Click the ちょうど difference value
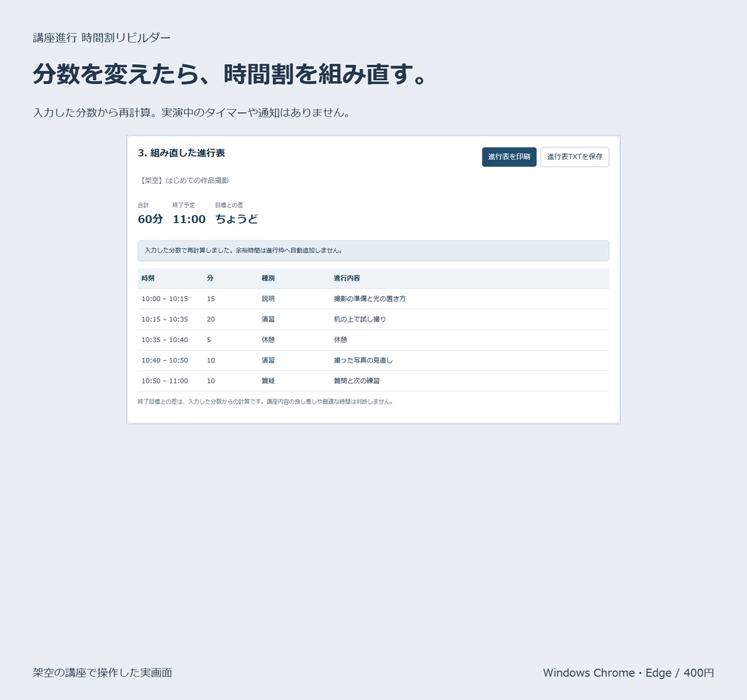The width and height of the screenshot is (747, 700). (x=236, y=219)
